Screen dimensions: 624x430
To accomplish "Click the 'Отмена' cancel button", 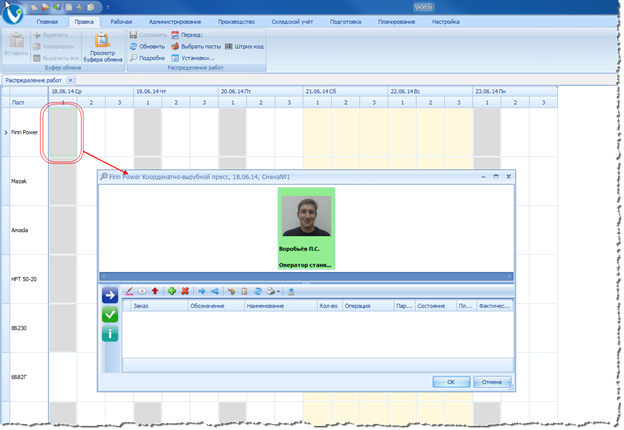I will (492, 381).
